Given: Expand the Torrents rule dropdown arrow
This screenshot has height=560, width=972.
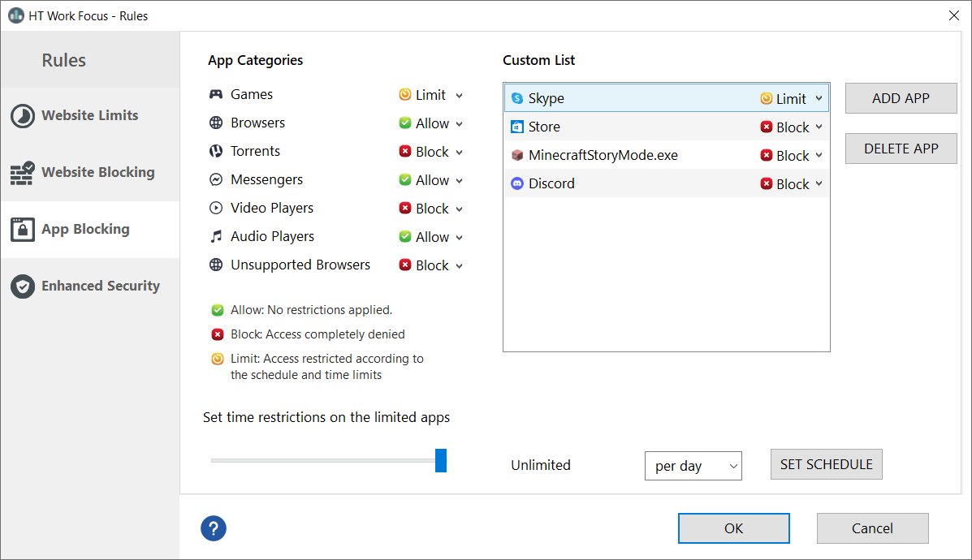Looking at the screenshot, I should point(460,153).
